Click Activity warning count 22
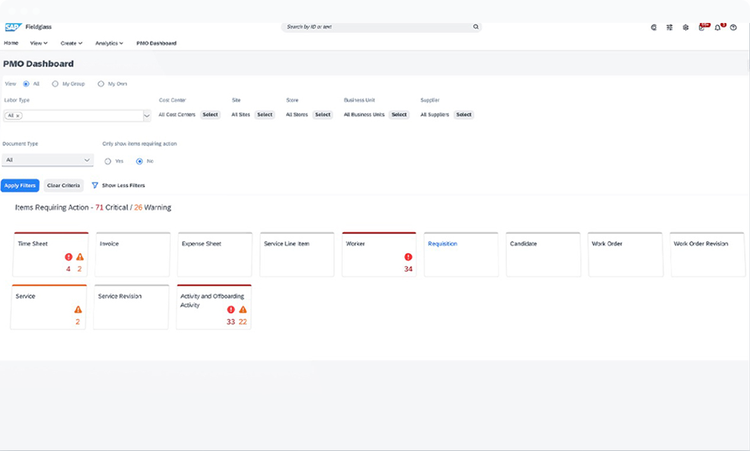750x451 pixels. click(x=243, y=321)
